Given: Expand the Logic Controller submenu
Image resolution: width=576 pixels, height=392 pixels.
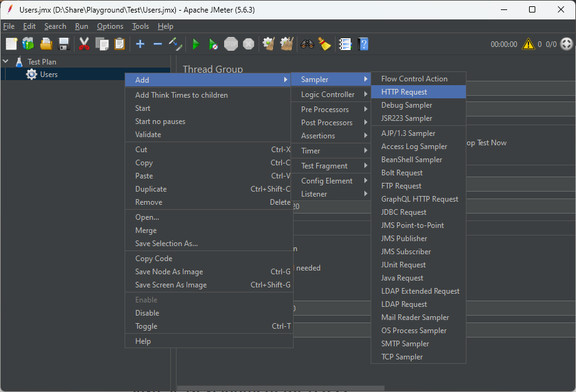Looking at the screenshot, I should (331, 95).
